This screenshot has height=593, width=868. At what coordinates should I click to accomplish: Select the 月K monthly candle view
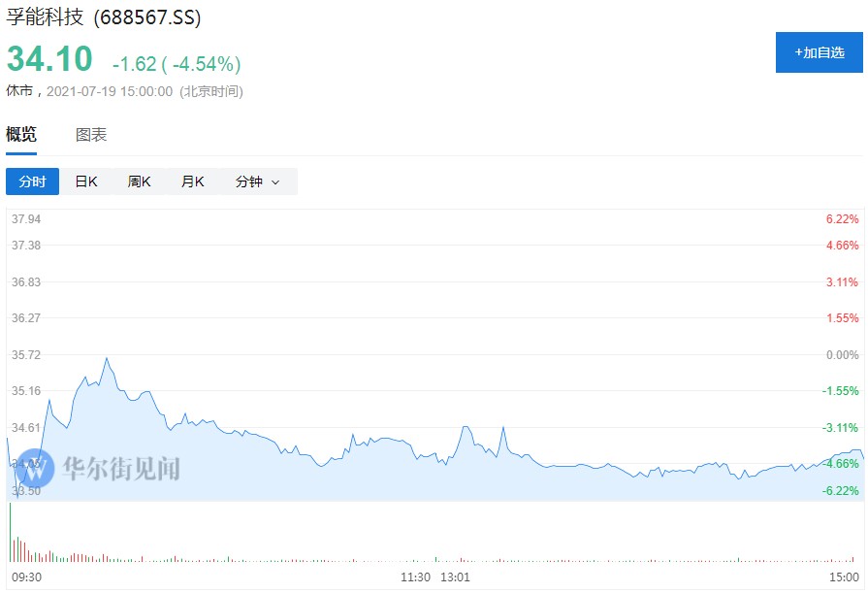(x=192, y=181)
